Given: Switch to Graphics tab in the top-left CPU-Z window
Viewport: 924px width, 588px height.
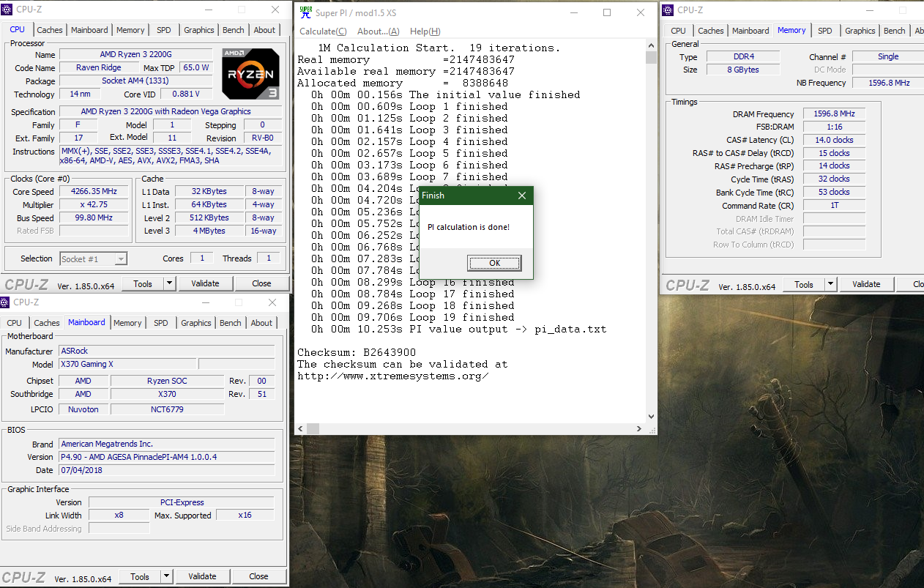Looking at the screenshot, I should [x=199, y=30].
